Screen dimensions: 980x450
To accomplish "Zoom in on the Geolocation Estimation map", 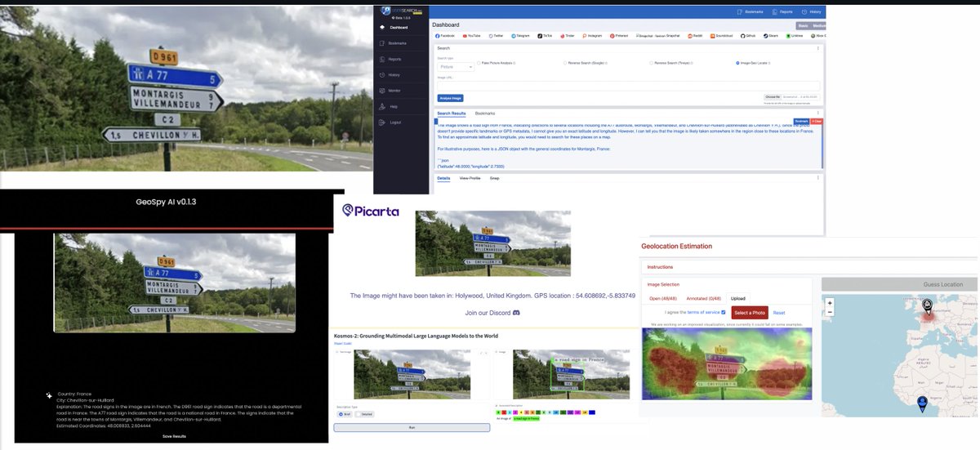I will [x=830, y=303].
